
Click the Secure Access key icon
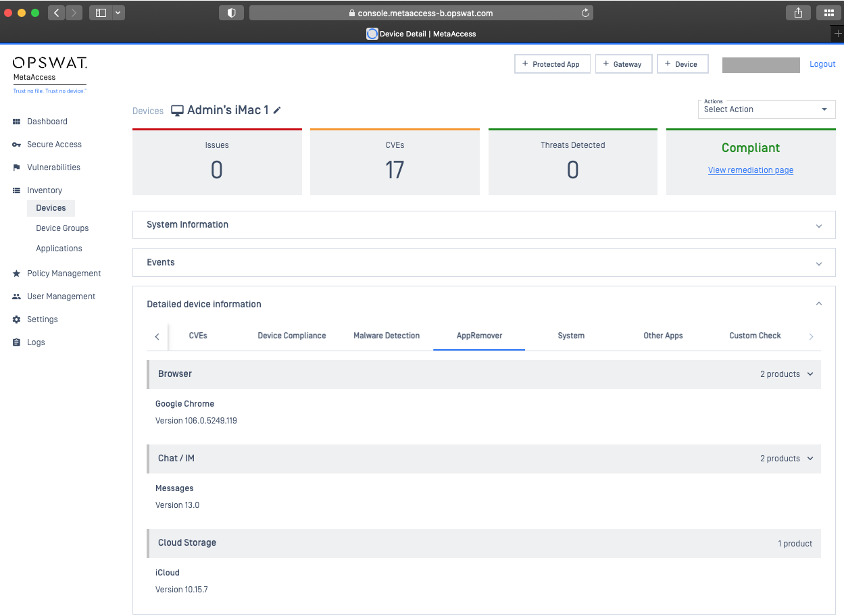click(x=17, y=145)
